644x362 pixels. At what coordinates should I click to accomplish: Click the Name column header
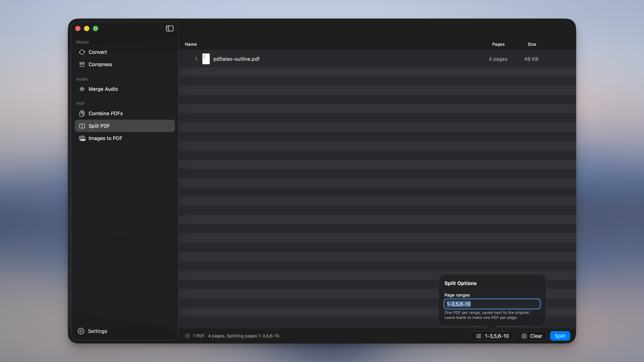[190, 44]
